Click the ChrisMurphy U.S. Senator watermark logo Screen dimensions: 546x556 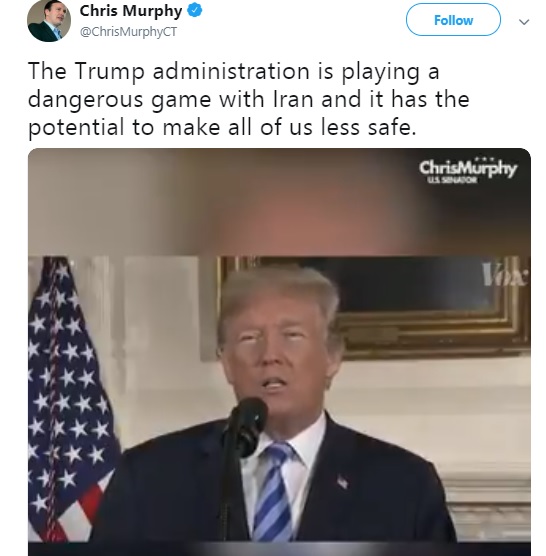468,171
